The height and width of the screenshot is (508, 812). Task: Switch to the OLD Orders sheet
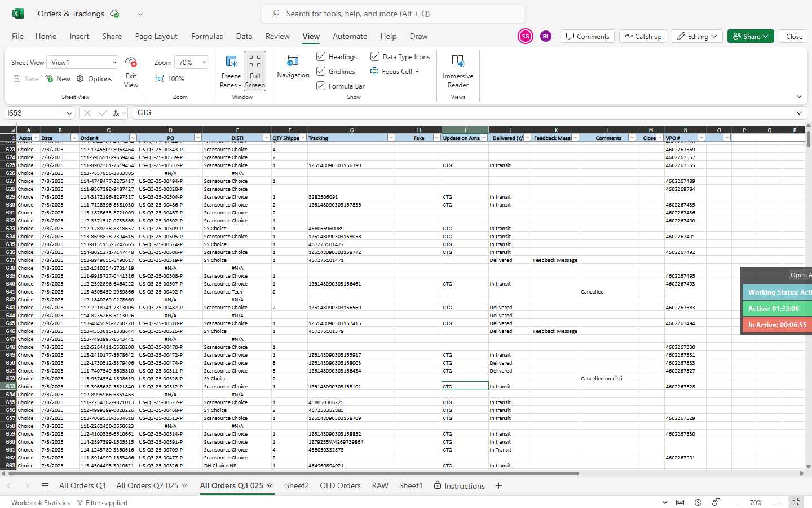coord(340,486)
